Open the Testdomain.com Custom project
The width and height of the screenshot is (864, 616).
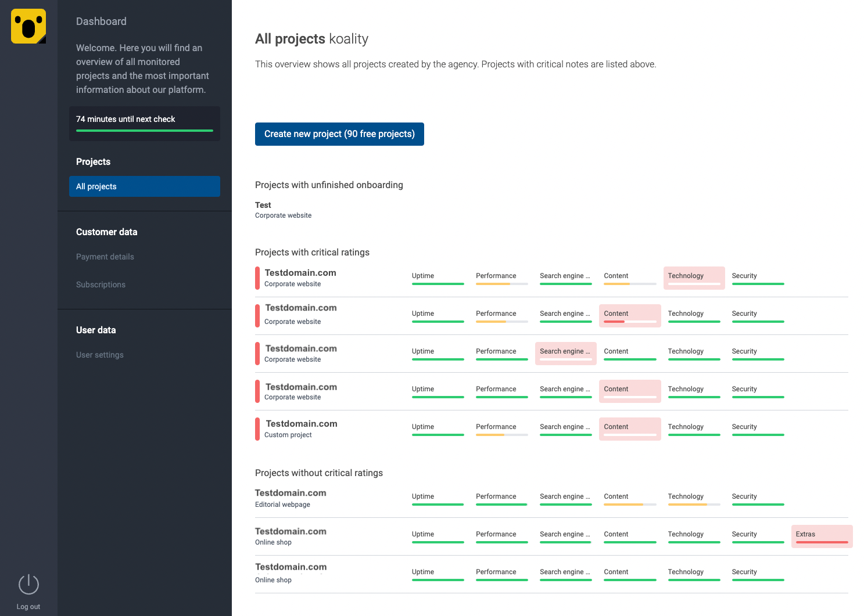tap(300, 423)
